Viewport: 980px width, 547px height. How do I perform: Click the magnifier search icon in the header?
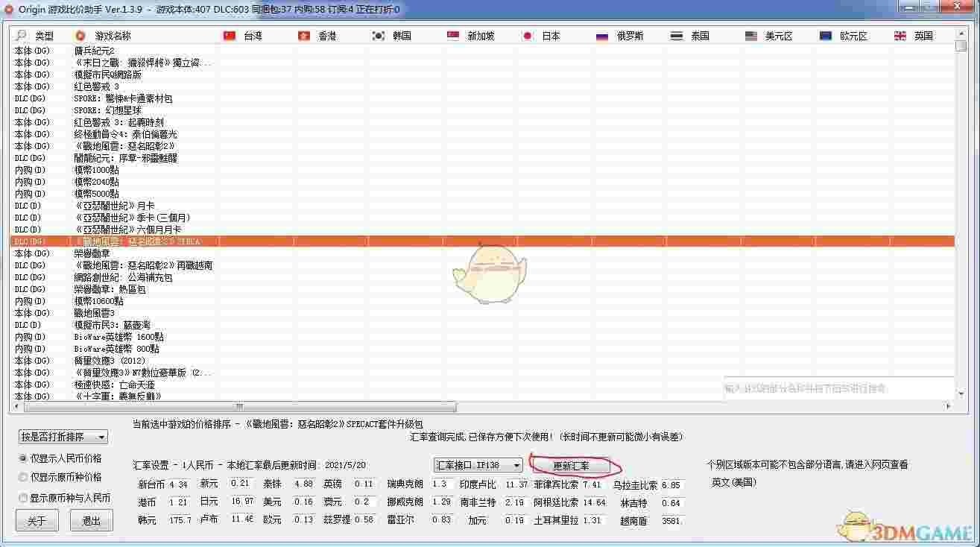[x=20, y=35]
